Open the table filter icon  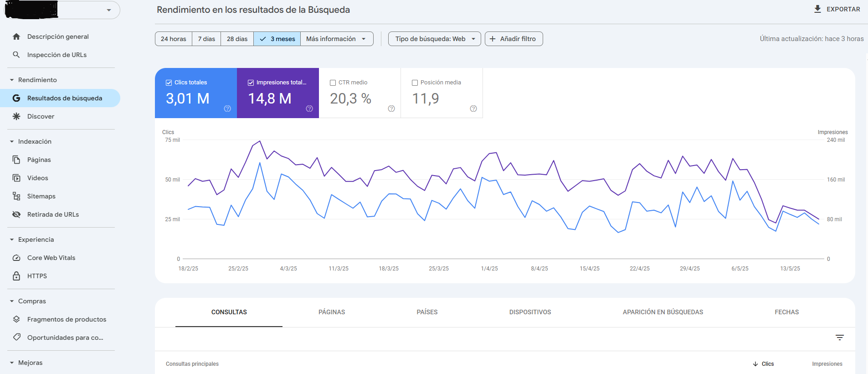click(x=839, y=338)
